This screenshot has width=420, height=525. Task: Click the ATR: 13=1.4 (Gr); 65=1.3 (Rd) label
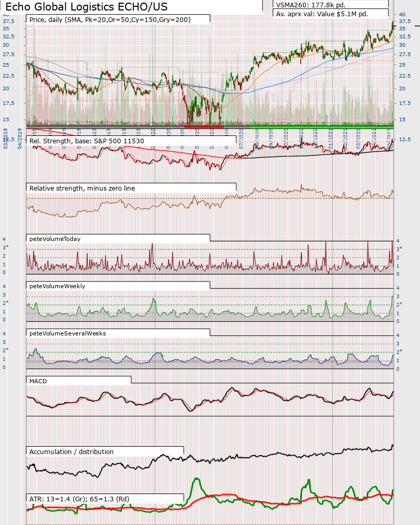click(x=79, y=499)
